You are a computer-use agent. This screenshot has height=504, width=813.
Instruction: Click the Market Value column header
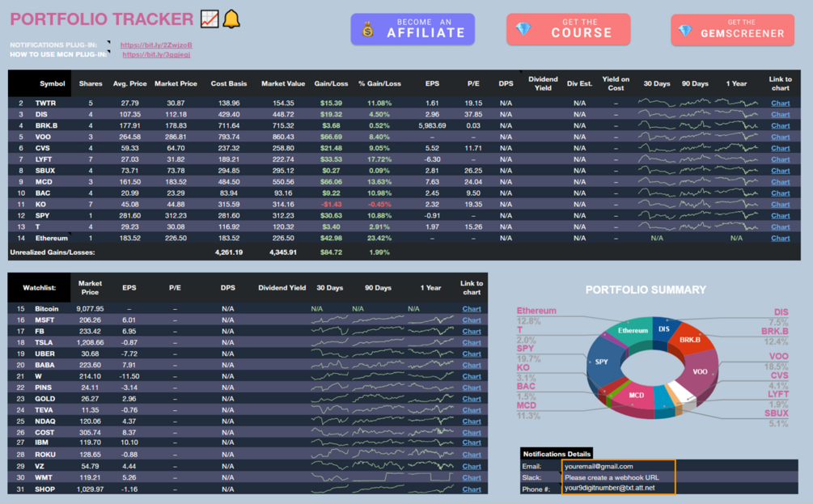[283, 83]
